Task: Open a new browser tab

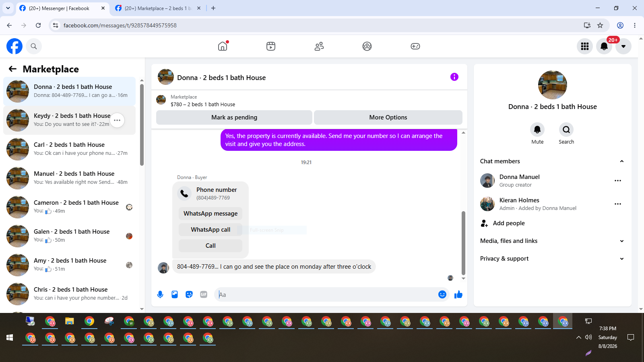Action: click(x=213, y=8)
